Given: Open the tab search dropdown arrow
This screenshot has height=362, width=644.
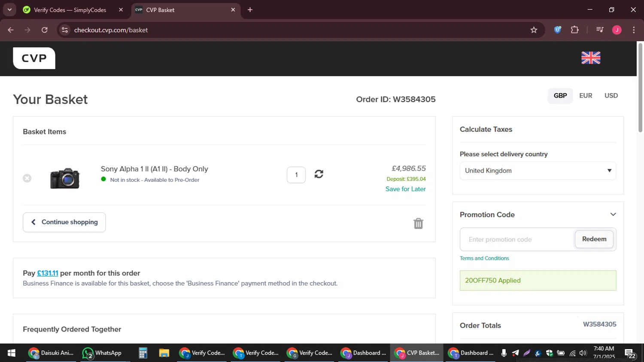Looking at the screenshot, I should point(9,10).
